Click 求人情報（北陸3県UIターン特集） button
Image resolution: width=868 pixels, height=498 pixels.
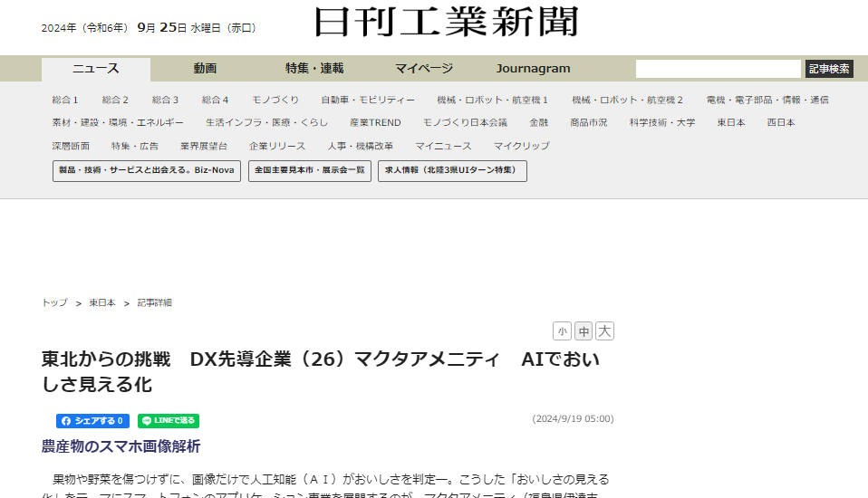click(x=452, y=171)
